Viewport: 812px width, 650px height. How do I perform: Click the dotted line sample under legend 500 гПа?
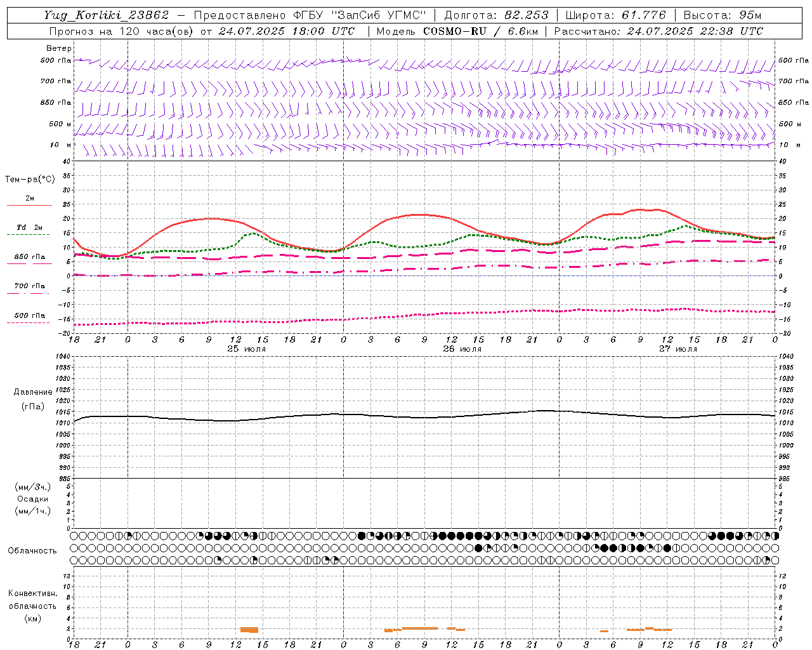(x=28, y=323)
